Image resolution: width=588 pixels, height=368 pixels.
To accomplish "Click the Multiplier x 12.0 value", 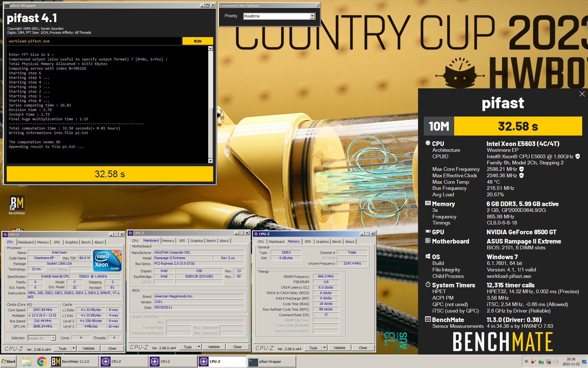I will (43, 316).
